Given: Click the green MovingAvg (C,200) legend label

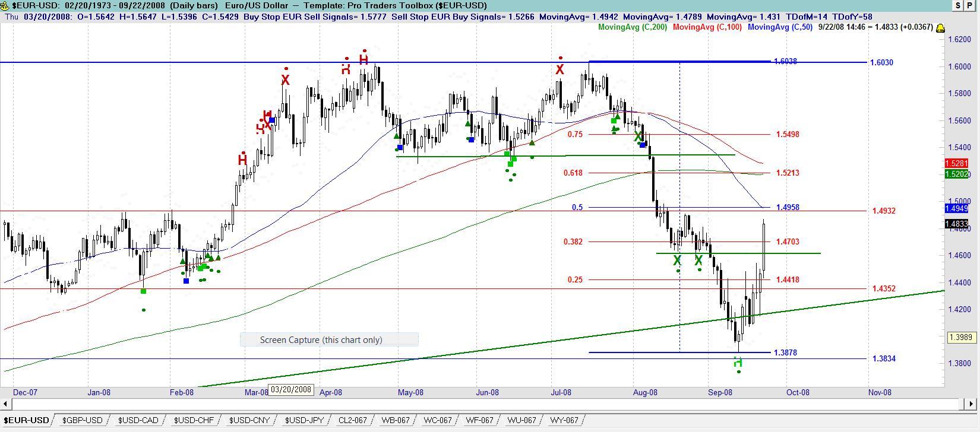Looking at the screenshot, I should click(633, 27).
